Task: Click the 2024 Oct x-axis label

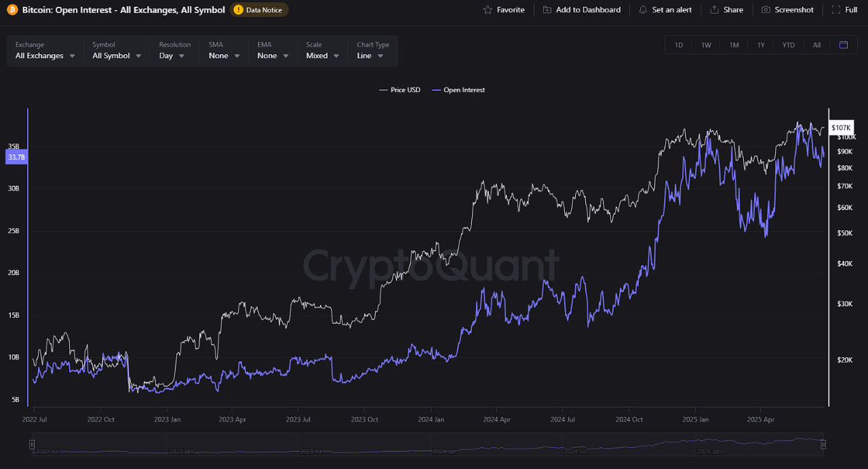Action: tap(629, 420)
